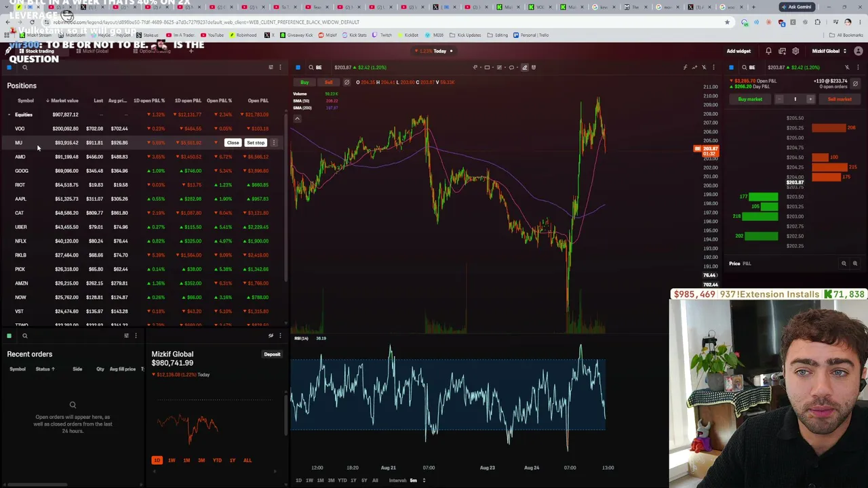
Task: Collapse the chart indicators legend
Action: [x=297, y=119]
